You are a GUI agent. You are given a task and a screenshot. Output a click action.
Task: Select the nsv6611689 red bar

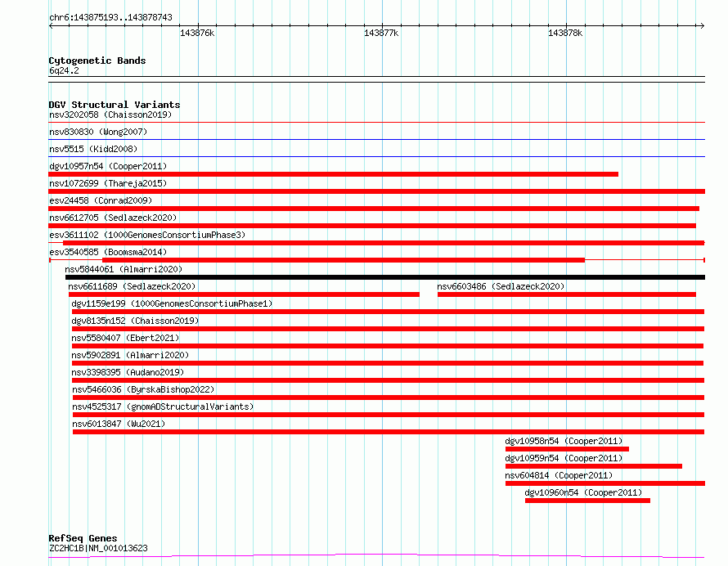click(245, 294)
